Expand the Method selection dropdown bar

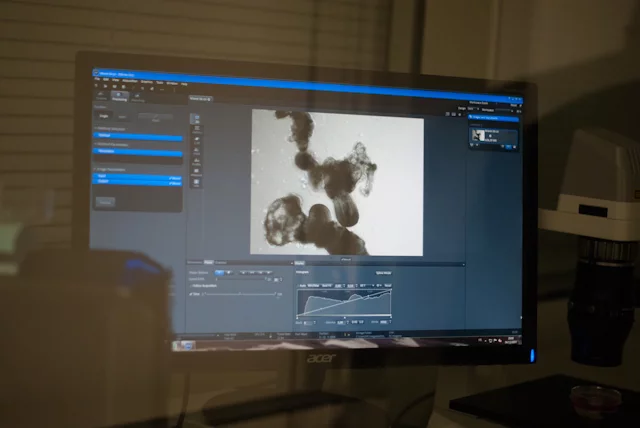pyautogui.click(x=138, y=136)
